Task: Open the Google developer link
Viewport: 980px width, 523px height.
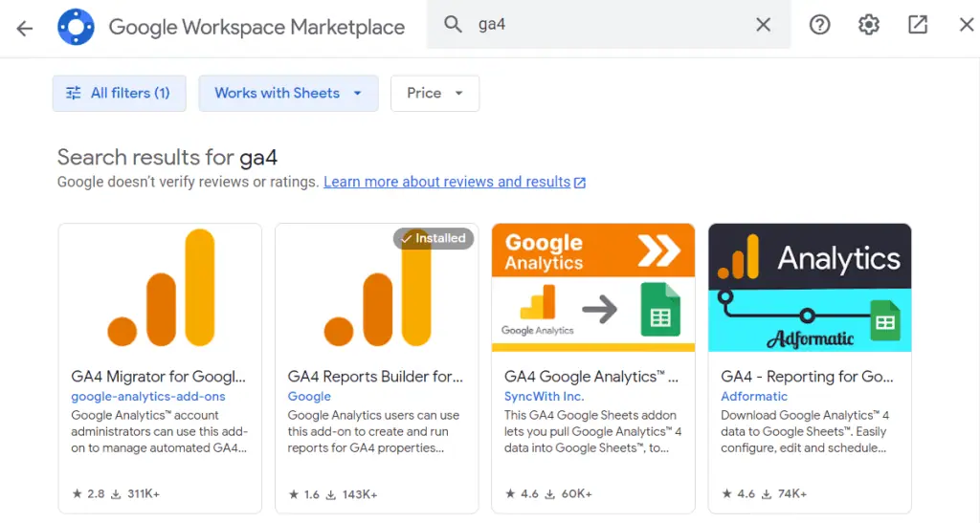Action: (309, 396)
